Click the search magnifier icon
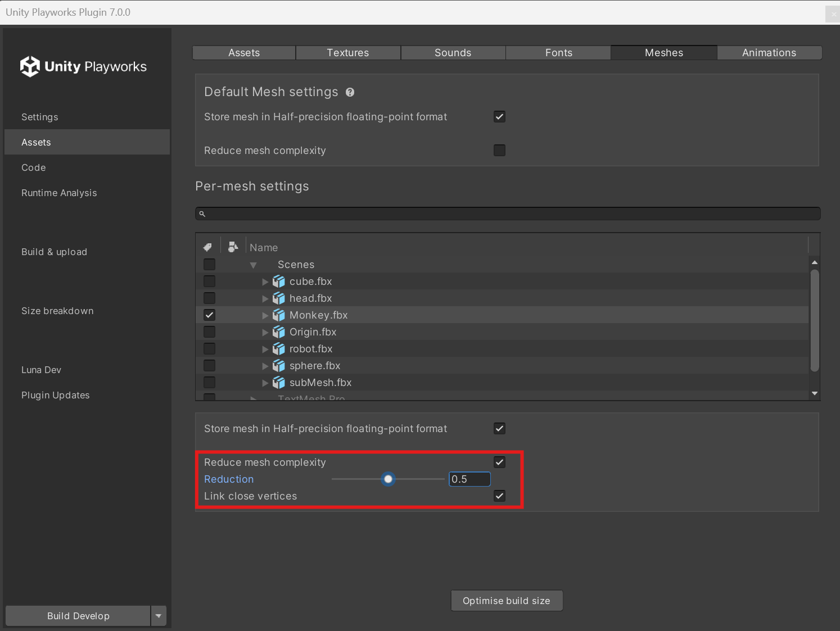 [202, 214]
